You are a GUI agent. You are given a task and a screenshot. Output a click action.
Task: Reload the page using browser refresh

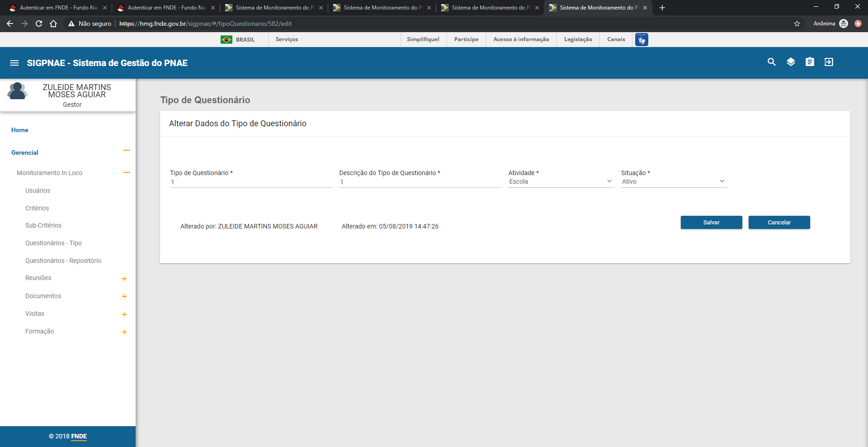39,24
